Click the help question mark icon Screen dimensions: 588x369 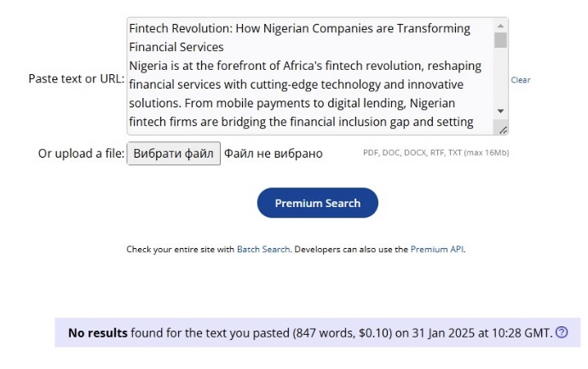coord(562,332)
